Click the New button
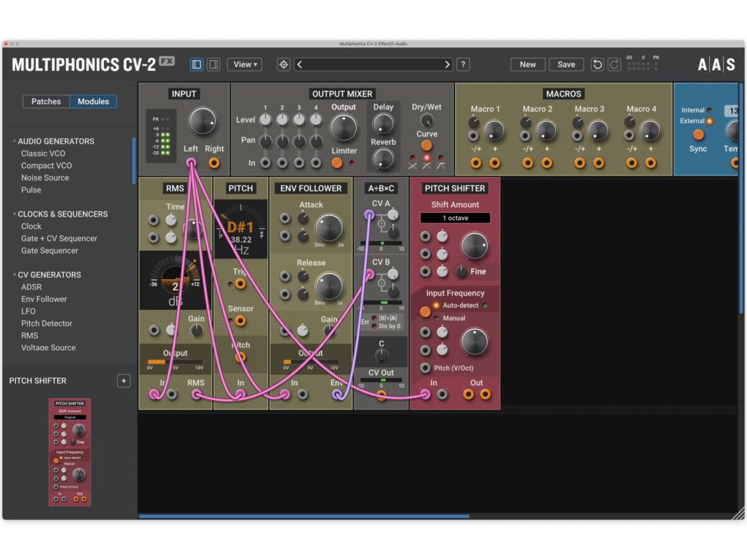This screenshot has width=747, height=560. click(527, 65)
